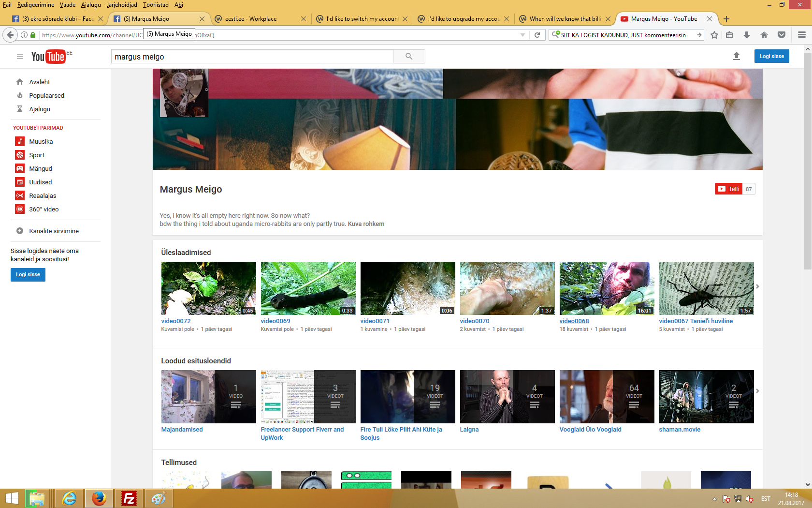Switch to 'When will we know that billing' tab

(x=565, y=19)
